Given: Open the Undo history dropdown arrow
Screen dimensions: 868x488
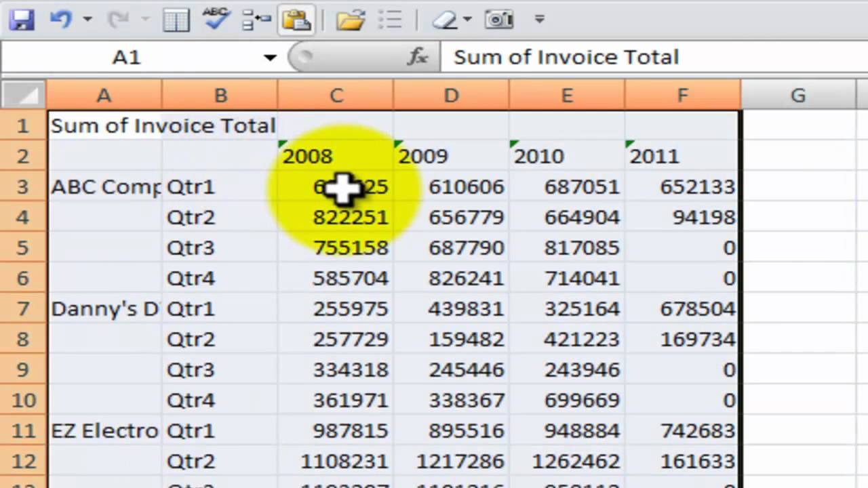Looking at the screenshot, I should pos(87,20).
